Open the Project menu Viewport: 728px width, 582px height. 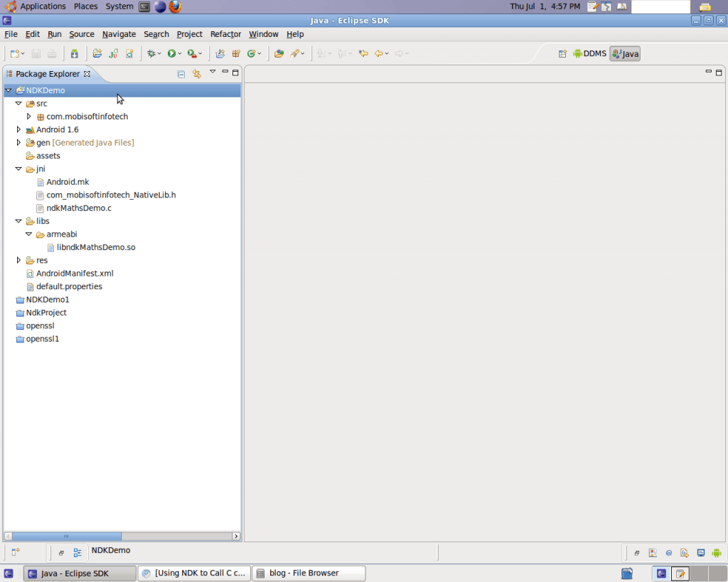(189, 34)
